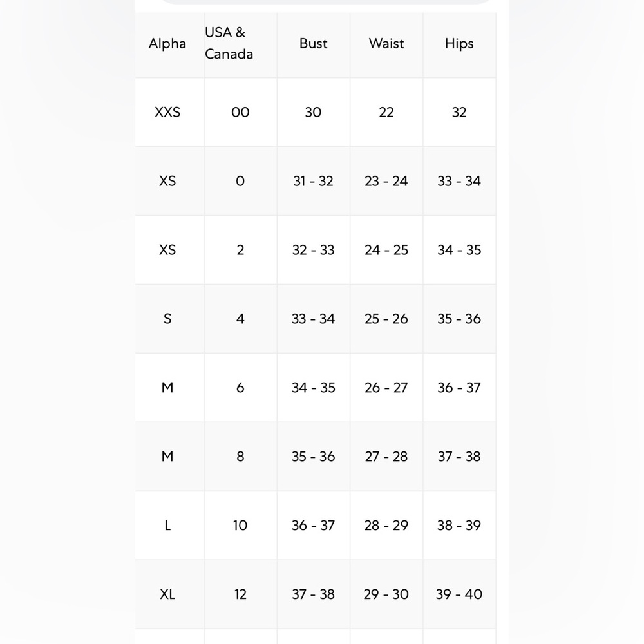Click the L size row label

pos(167,526)
